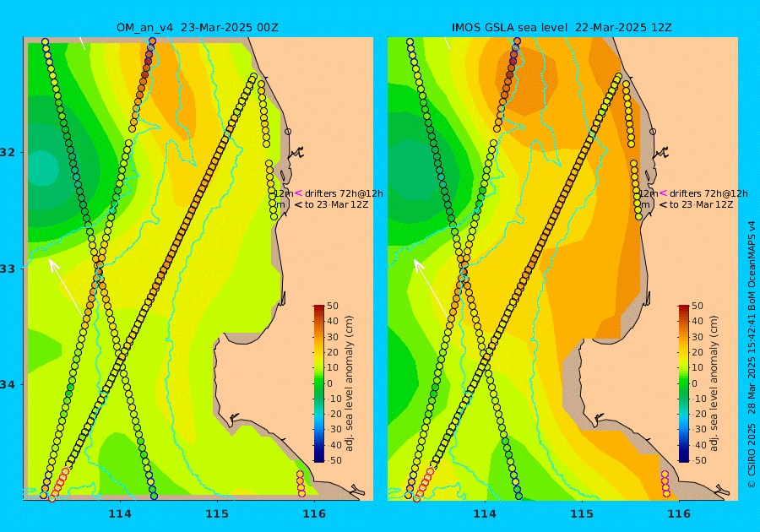The image size is (760, 532).
Task: Click the color scale bar in the IMOS GSLA map
Action: 683,383
